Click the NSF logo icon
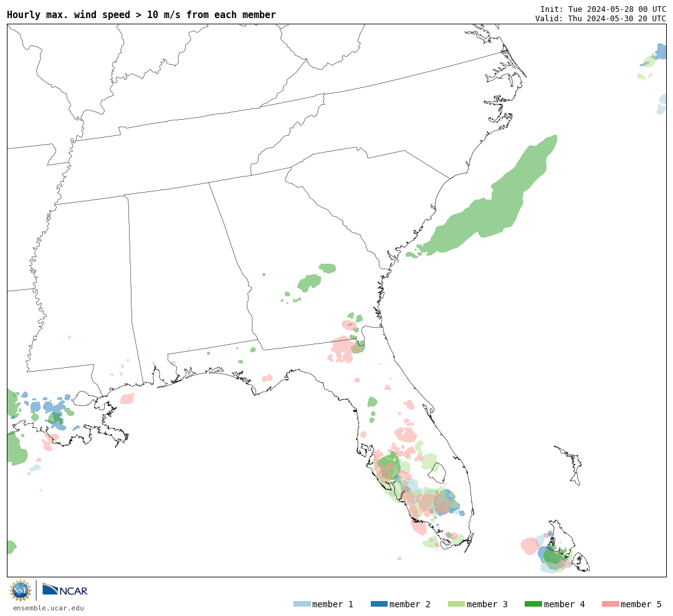673x616 pixels. point(20,590)
